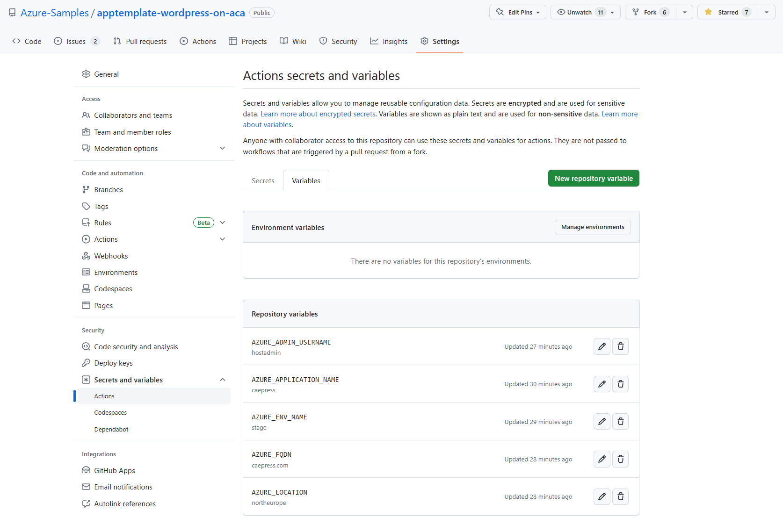Click the Pages browser icon
Screen dimensions: 783x532
86,305
